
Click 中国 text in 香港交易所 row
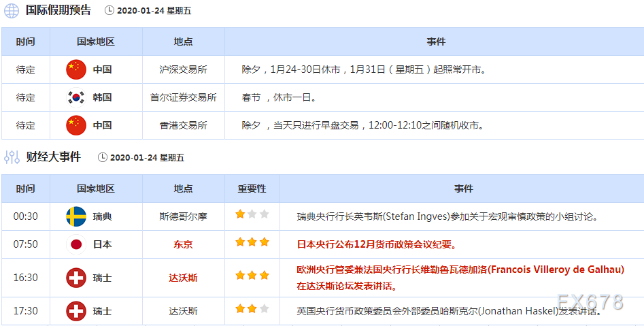[102, 125]
